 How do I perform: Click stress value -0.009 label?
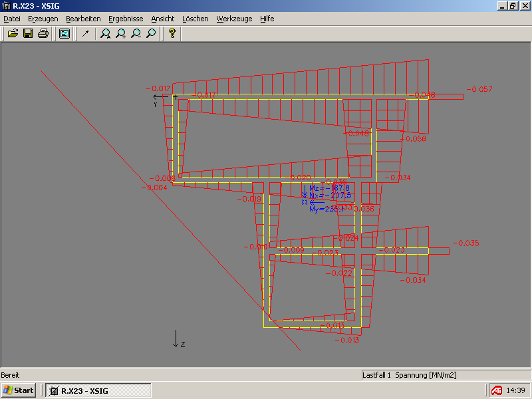[x=292, y=250]
